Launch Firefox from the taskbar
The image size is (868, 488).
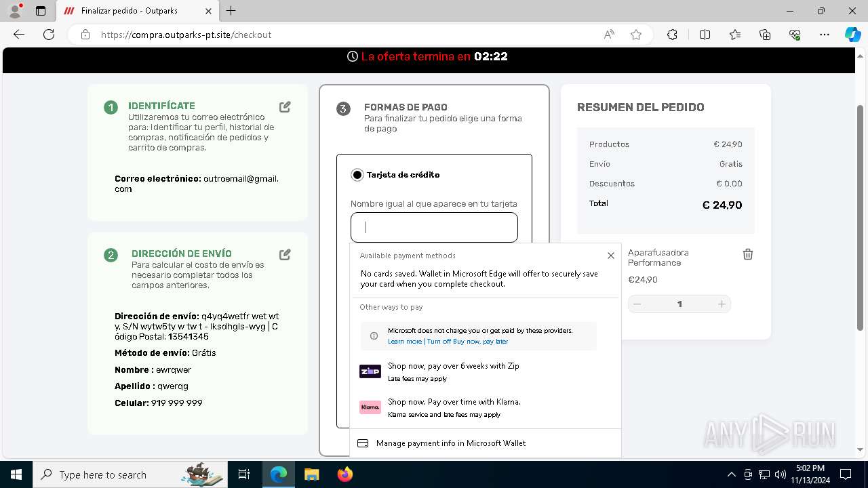coord(344,474)
